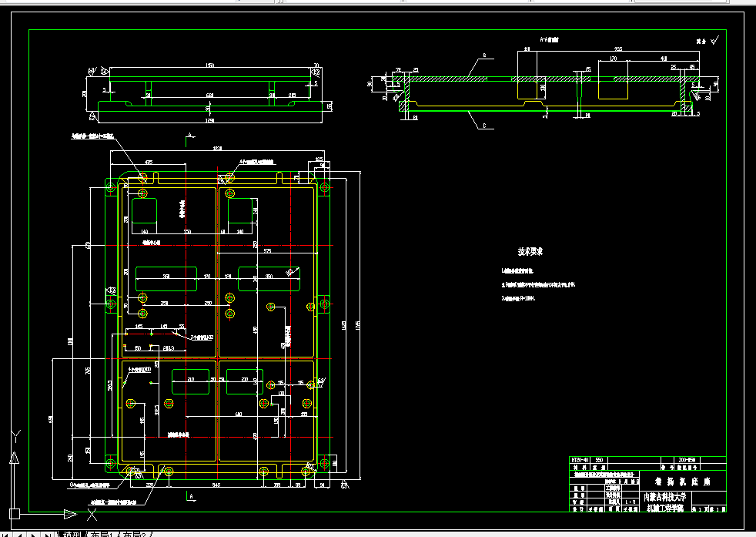Select the 技术要求 heading text
The height and width of the screenshot is (537, 756).
click(x=530, y=251)
